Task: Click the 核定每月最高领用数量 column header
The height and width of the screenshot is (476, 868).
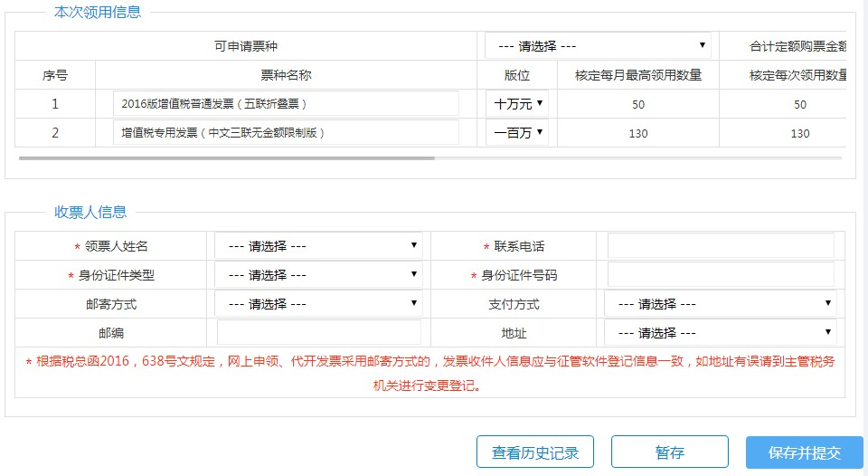Action: tap(638, 75)
